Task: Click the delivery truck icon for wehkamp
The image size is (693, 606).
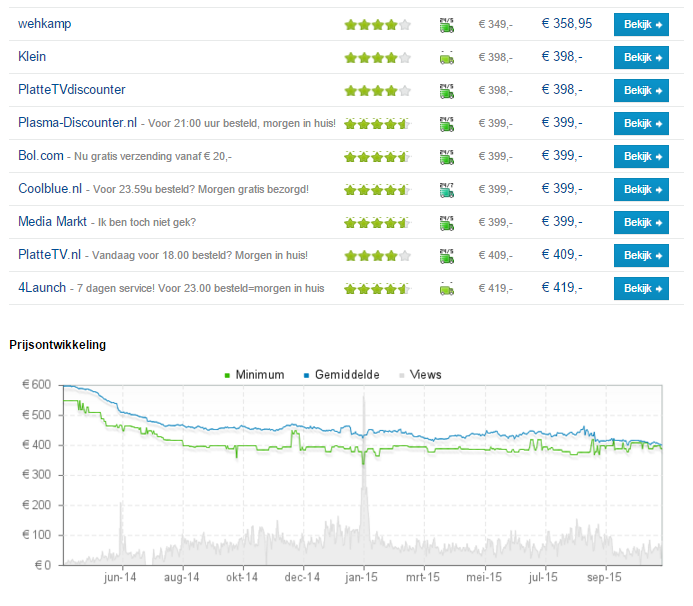Action: tap(447, 25)
